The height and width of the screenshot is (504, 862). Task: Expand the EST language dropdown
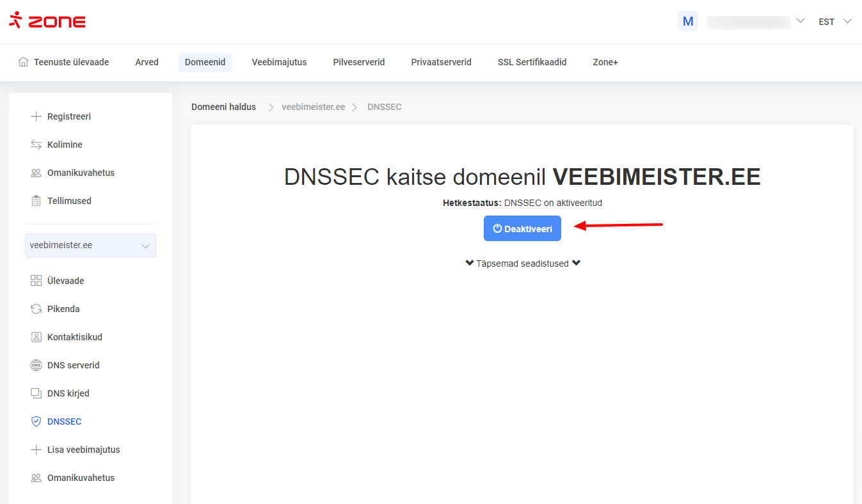click(834, 22)
